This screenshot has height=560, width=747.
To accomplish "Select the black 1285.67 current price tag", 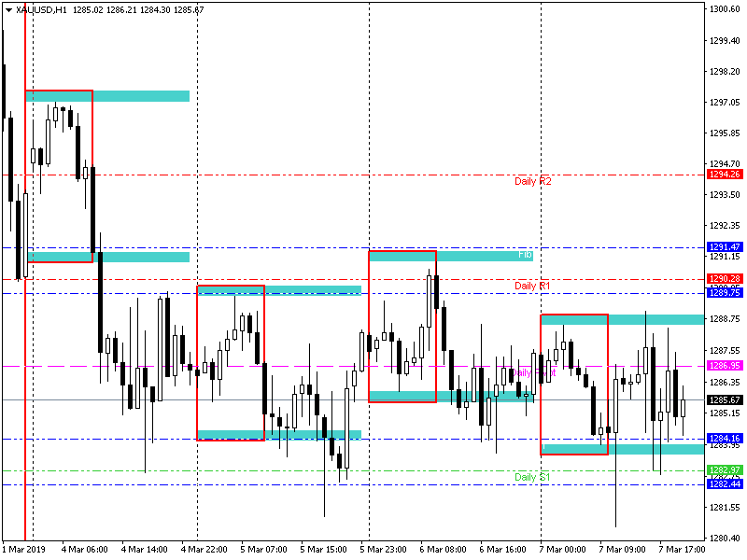I will pos(725,400).
